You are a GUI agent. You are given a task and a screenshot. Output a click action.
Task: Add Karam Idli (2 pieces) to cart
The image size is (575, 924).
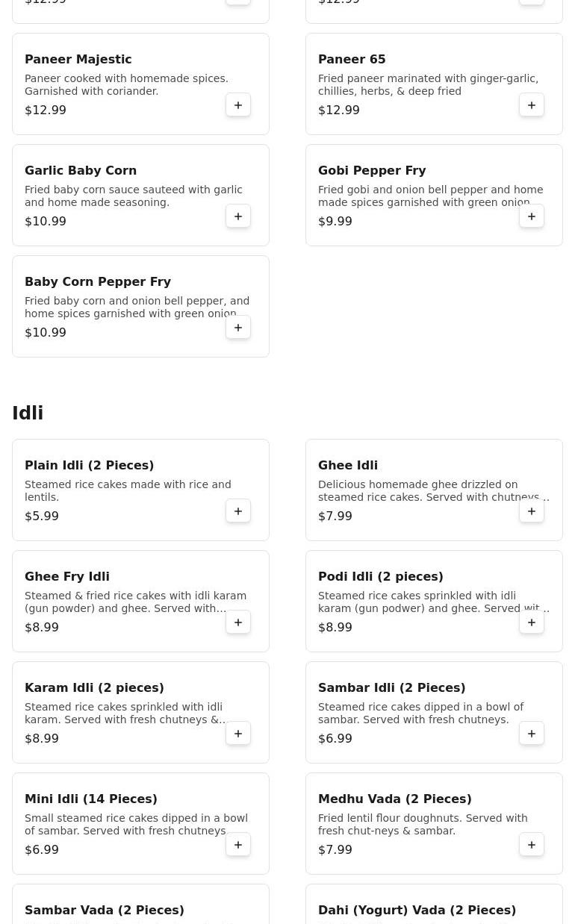pyautogui.click(x=238, y=734)
